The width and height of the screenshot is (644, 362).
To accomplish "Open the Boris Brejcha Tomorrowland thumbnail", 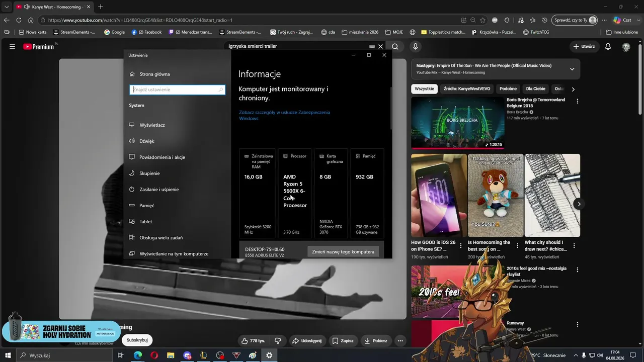I will (457, 123).
